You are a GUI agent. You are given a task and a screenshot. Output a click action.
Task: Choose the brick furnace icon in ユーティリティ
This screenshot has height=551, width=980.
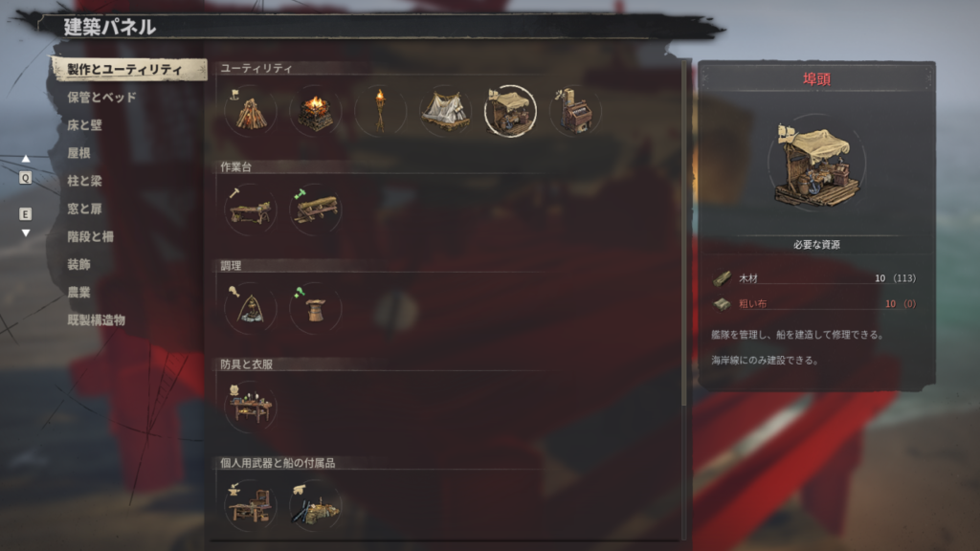tap(575, 111)
